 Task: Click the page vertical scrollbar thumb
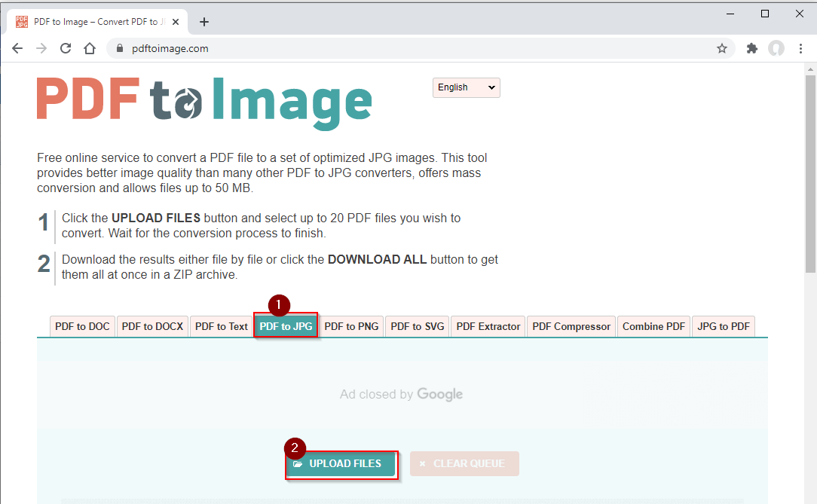(810, 174)
